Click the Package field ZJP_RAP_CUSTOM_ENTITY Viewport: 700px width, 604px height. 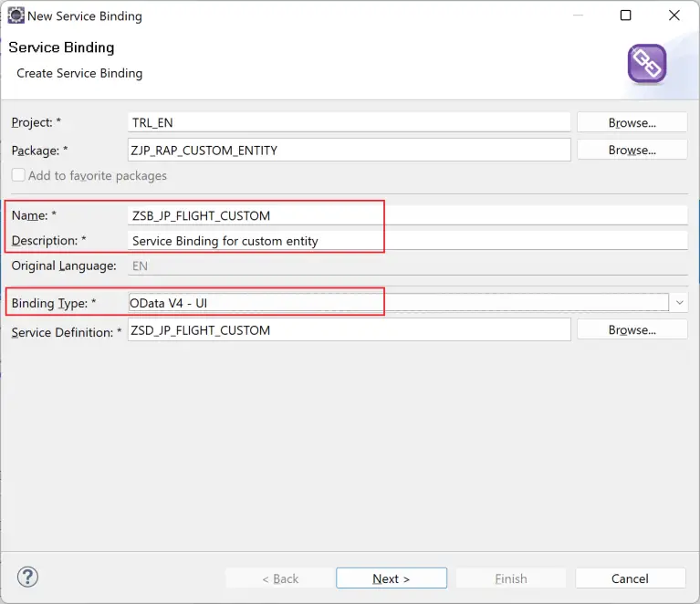pyautogui.click(x=350, y=150)
